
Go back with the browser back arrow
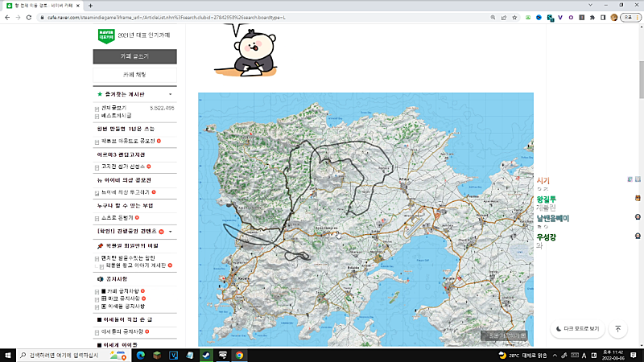pyautogui.click(x=7, y=18)
